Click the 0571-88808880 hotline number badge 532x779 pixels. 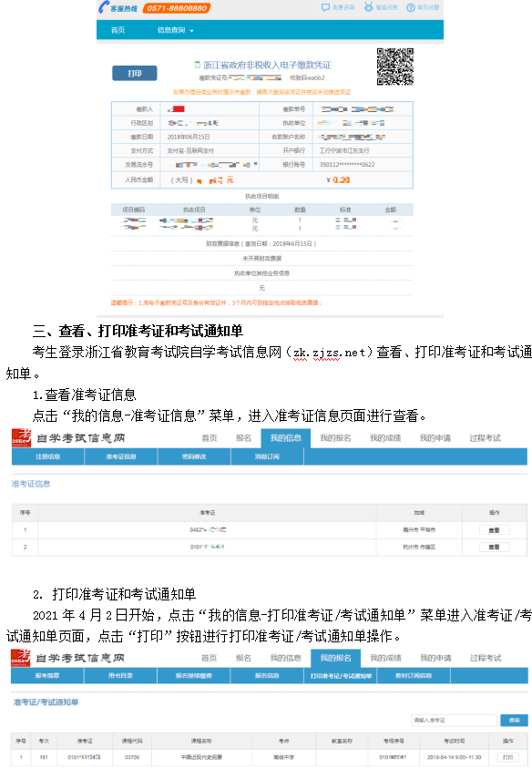[x=177, y=8]
